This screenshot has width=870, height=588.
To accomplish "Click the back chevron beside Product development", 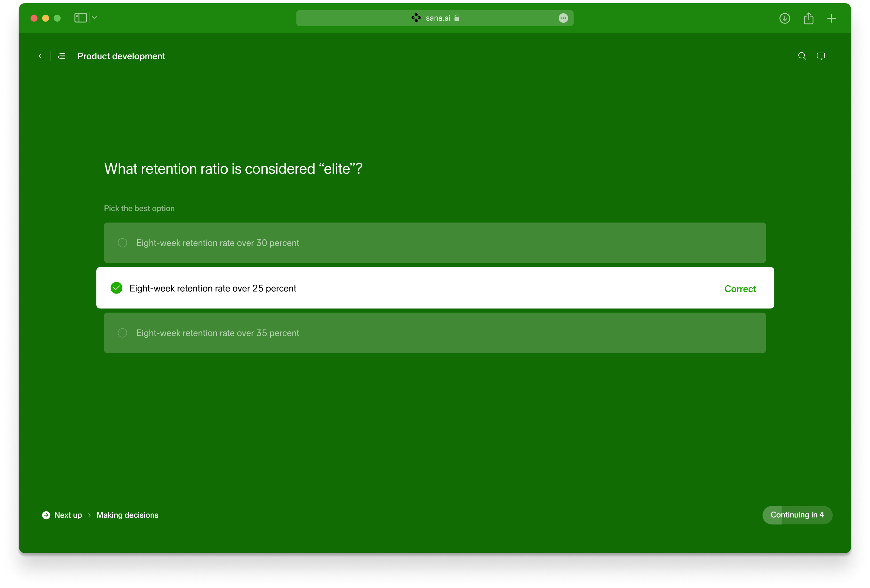I will click(40, 56).
